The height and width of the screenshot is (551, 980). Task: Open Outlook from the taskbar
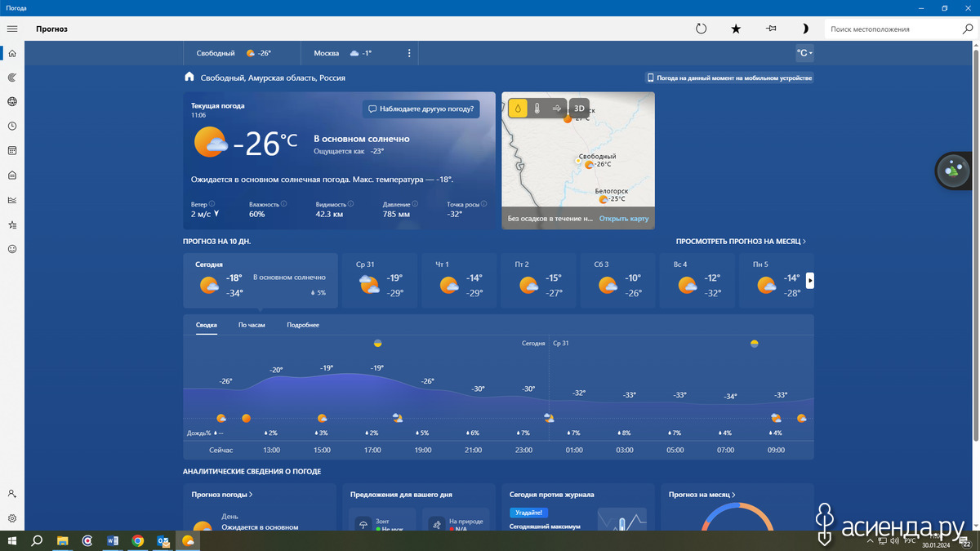pyautogui.click(x=163, y=540)
